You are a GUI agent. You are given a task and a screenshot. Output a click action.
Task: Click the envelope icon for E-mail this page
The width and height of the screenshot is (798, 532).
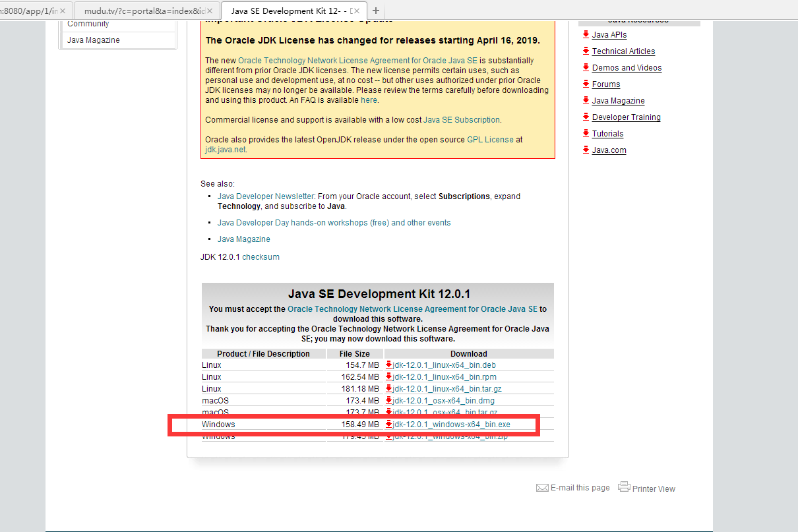click(542, 488)
